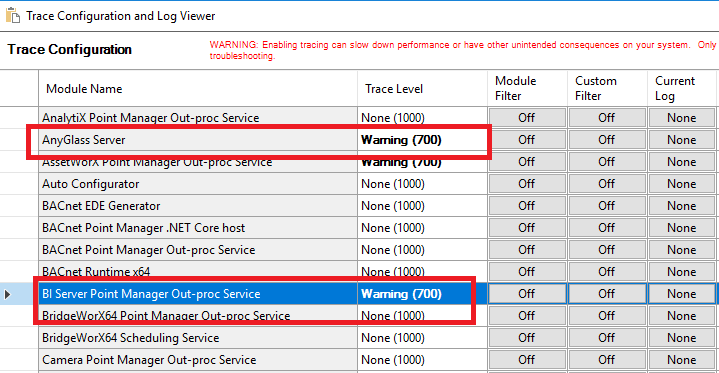719x373 pixels.
Task: Select BI Server Point Manager Out-proc Service
Action: [198, 294]
